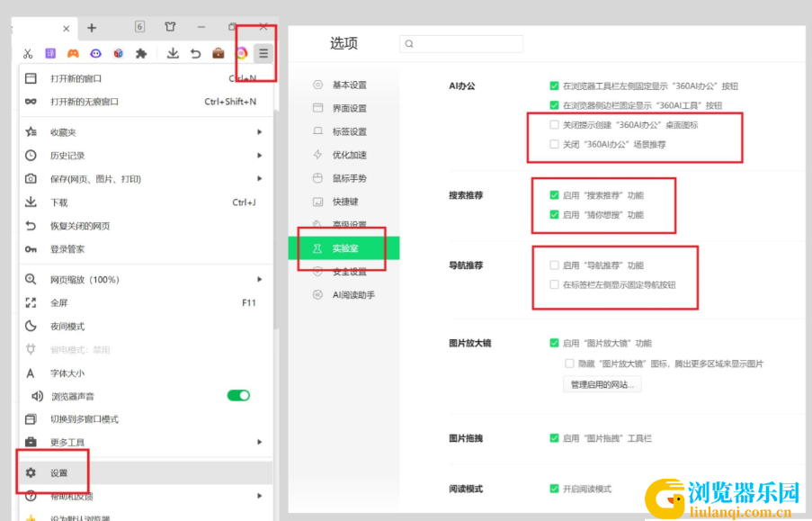Click the 管理启用的网站... button
This screenshot has width=812, height=521.
click(x=602, y=384)
